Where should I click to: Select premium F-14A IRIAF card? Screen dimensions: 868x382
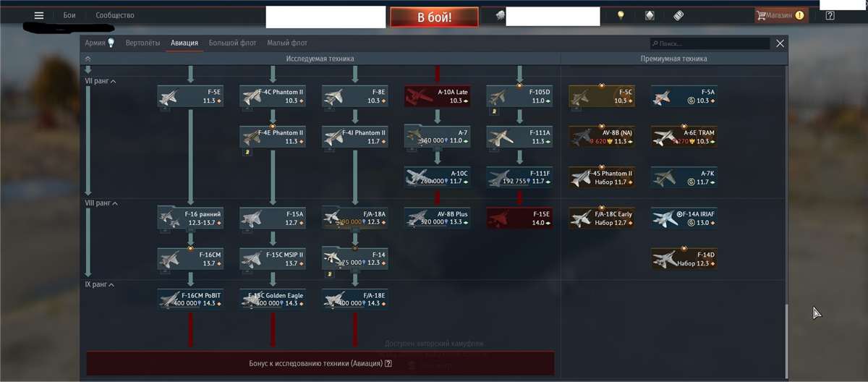(684, 218)
